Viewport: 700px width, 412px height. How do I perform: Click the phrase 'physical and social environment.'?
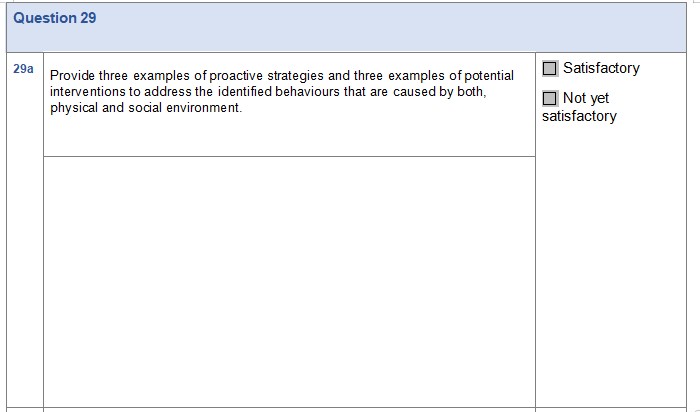tap(146, 108)
